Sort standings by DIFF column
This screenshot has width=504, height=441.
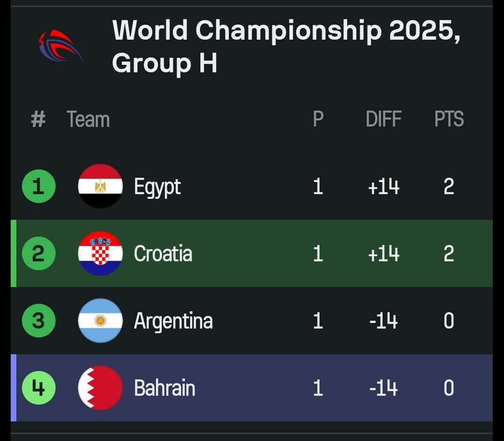click(x=383, y=119)
